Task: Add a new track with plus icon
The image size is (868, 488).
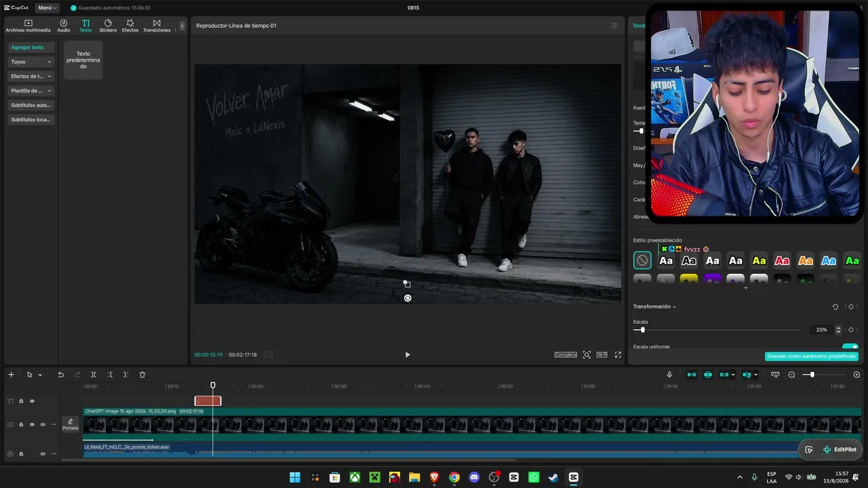Action: coord(11,375)
